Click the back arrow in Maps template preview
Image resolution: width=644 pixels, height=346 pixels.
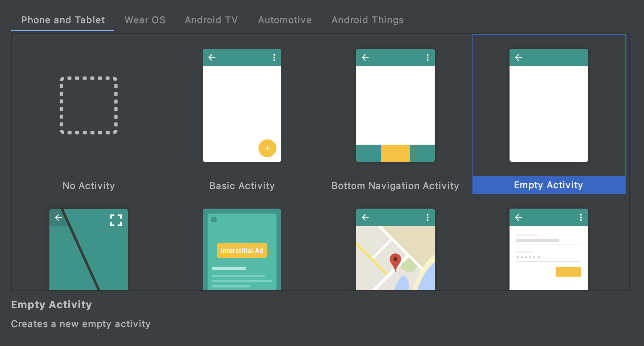tap(365, 217)
